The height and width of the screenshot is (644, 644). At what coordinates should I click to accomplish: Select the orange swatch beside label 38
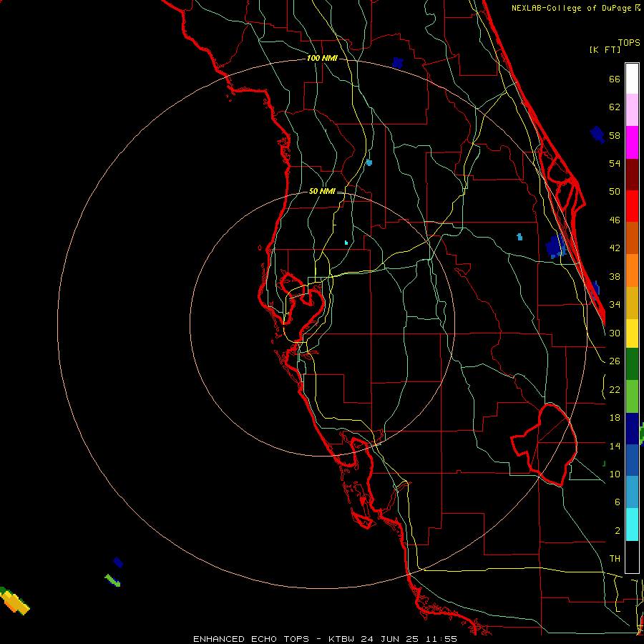click(632, 270)
